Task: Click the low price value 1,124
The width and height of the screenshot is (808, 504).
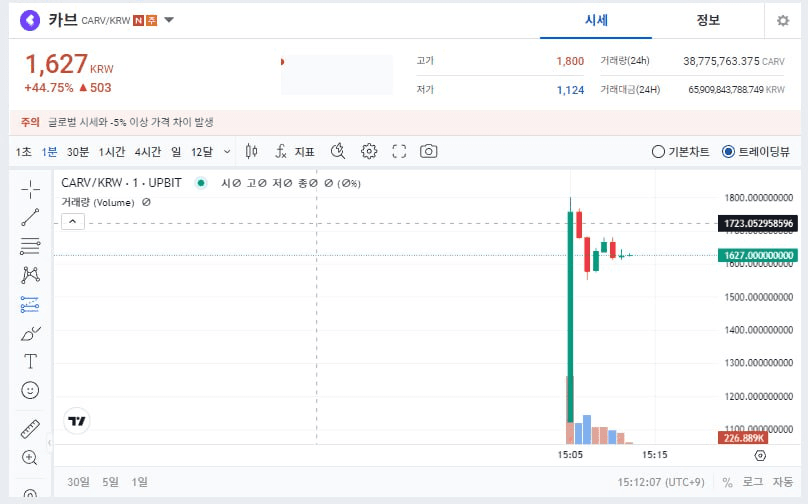Action: coord(570,90)
